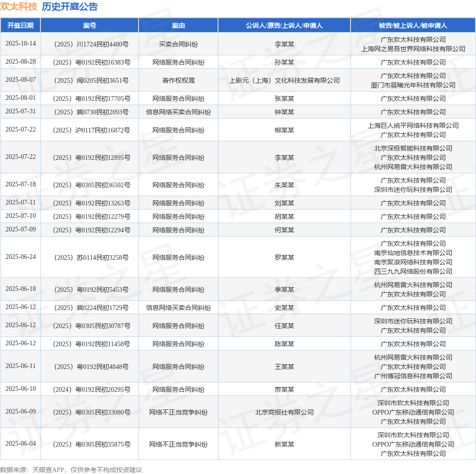
Task: Select case number 粤0192民初12294号
Action: point(92,230)
